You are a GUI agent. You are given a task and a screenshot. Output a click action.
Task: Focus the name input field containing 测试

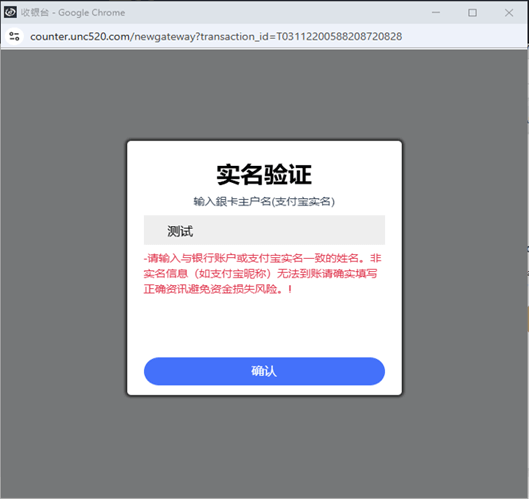(x=264, y=230)
